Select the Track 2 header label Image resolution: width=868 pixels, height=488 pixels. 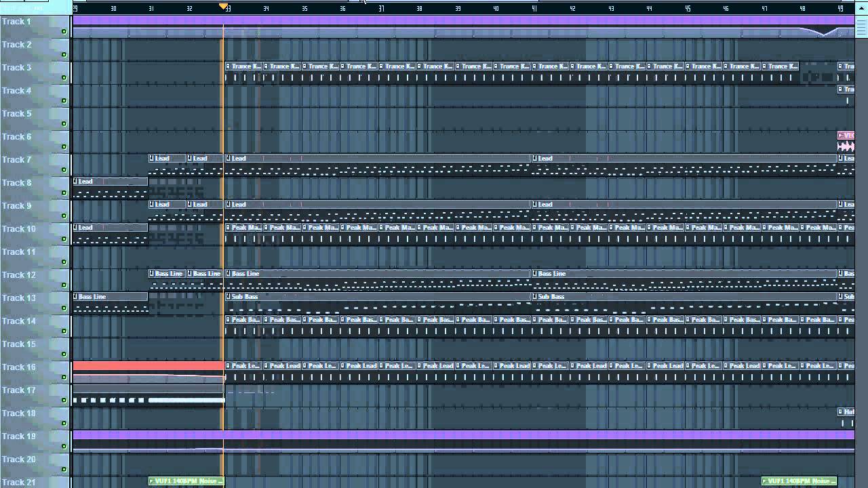point(17,45)
